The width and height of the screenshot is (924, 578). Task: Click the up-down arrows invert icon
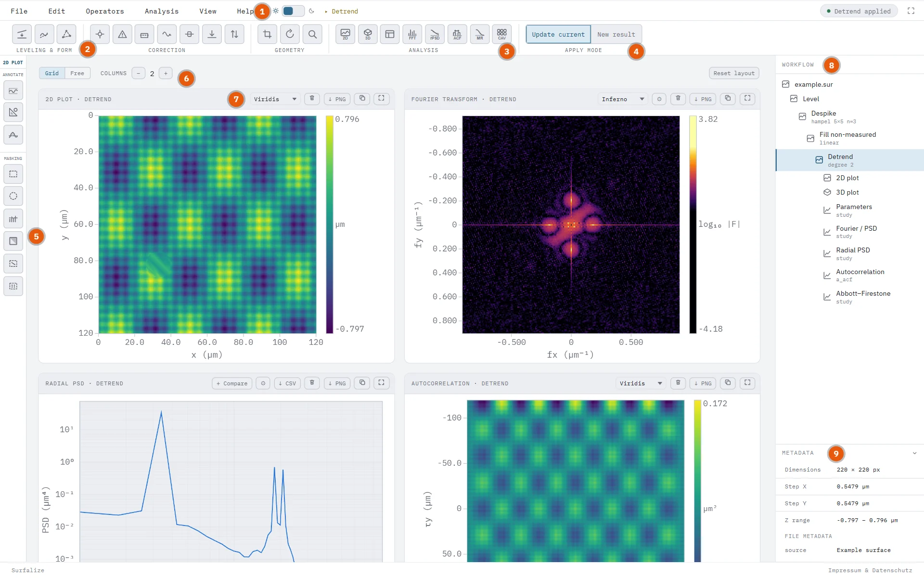point(234,34)
